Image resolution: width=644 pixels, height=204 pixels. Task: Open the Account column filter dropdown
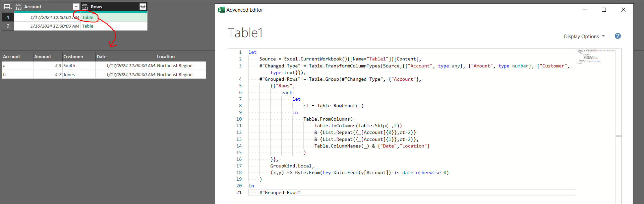click(76, 7)
